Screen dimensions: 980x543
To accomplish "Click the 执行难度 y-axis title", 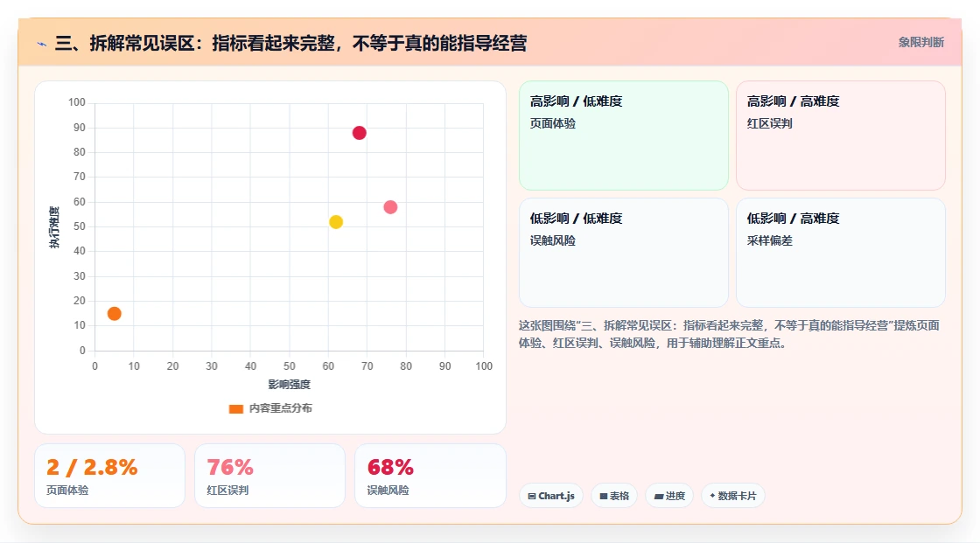I will coord(54,226).
